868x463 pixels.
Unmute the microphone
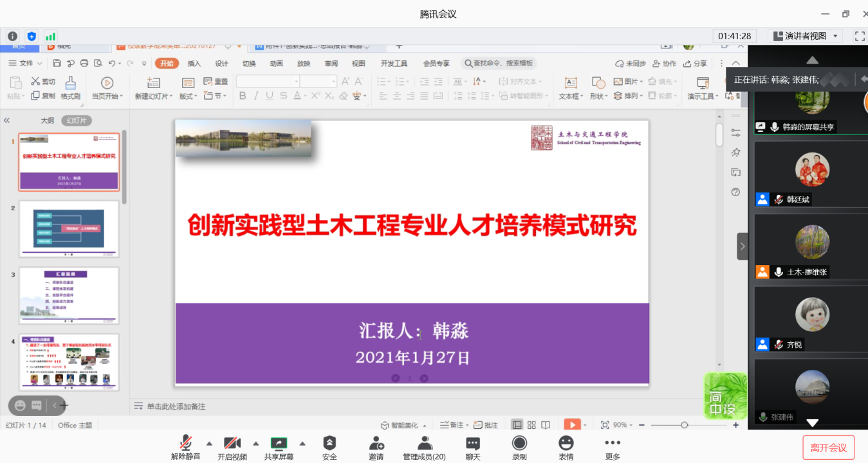pyautogui.click(x=185, y=443)
